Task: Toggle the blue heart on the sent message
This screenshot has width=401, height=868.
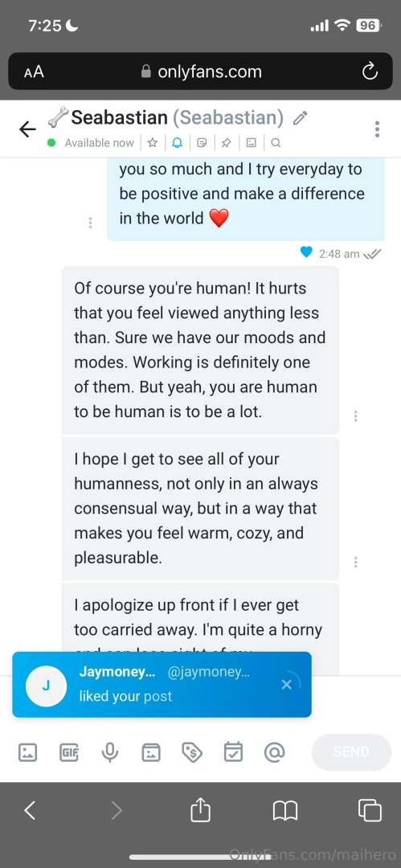Action: click(306, 252)
